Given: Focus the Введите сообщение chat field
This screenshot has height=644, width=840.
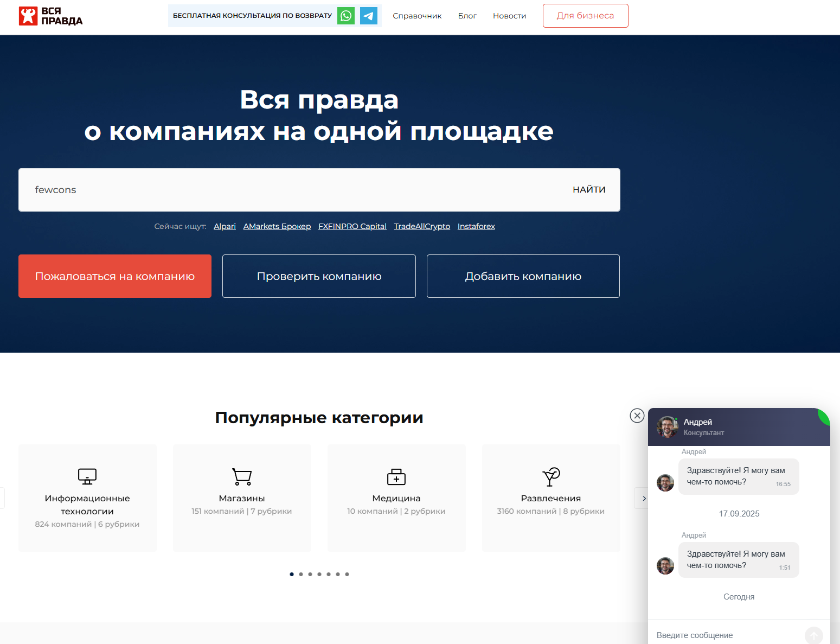Looking at the screenshot, I should (727, 635).
